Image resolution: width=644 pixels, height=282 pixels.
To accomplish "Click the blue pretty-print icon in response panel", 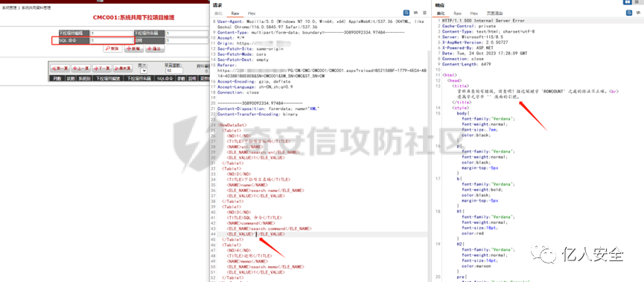I will coord(628,13).
